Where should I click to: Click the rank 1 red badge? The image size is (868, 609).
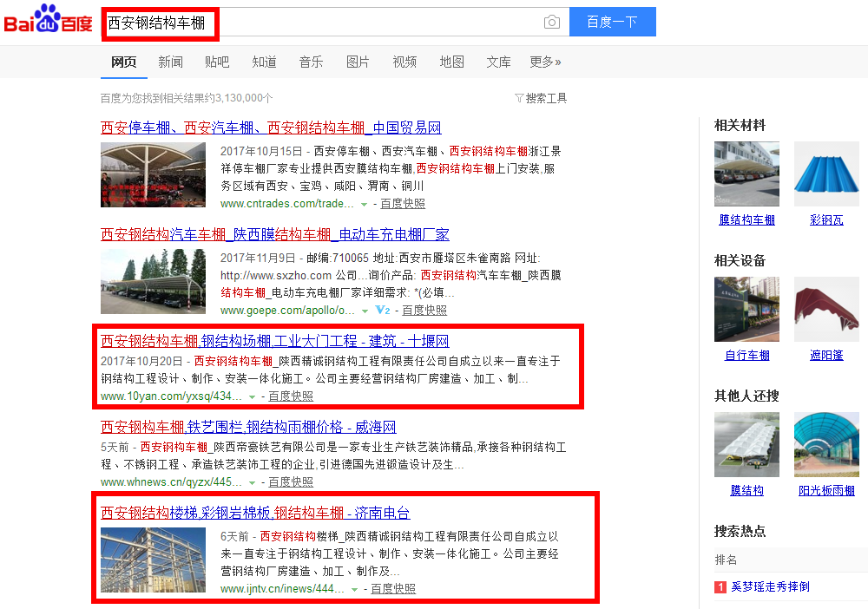click(720, 586)
